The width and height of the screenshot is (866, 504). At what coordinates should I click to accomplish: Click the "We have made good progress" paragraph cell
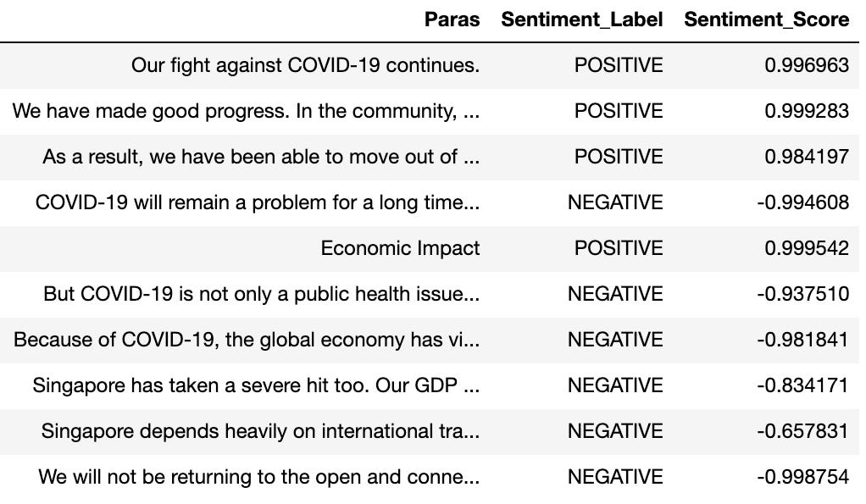tap(247, 111)
